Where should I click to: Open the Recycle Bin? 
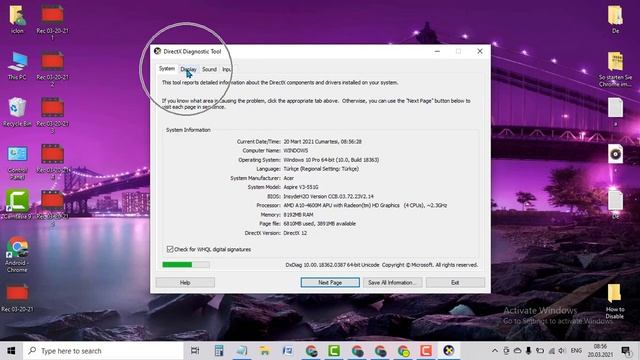point(17,111)
